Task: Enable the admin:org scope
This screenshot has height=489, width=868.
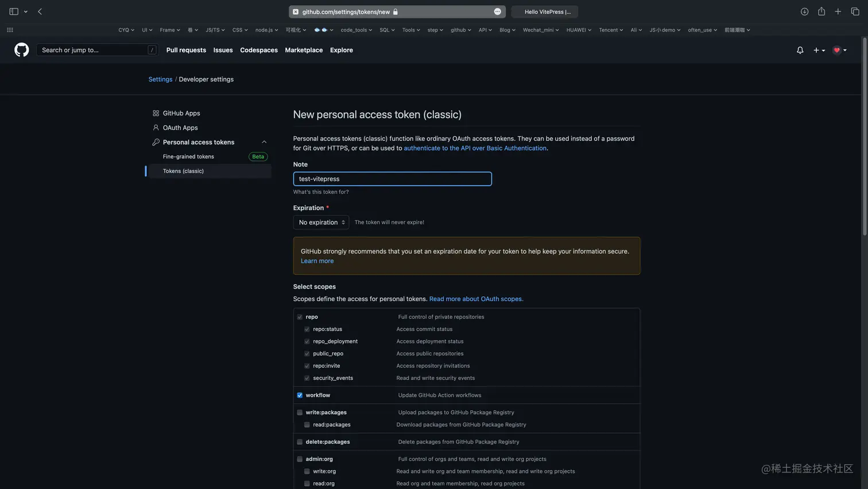Action: click(x=300, y=459)
